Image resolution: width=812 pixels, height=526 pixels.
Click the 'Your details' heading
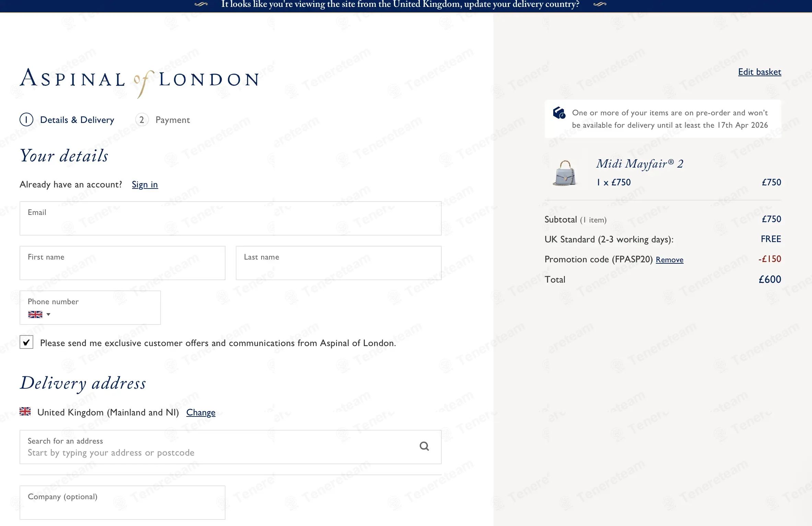point(64,156)
